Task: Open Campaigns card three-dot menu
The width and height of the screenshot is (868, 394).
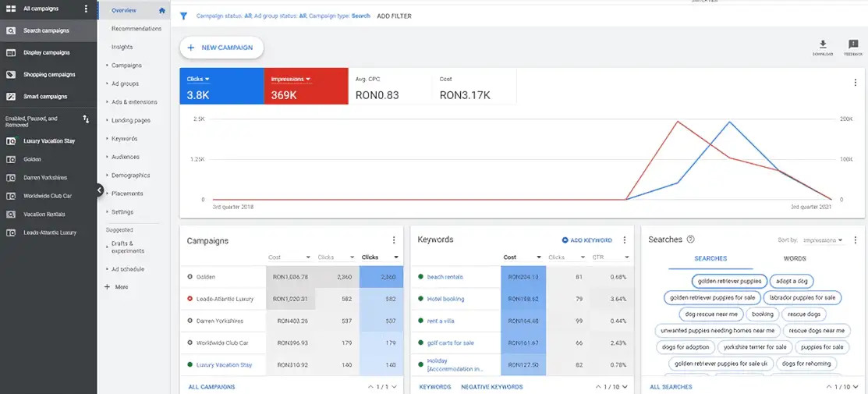Action: [394, 240]
